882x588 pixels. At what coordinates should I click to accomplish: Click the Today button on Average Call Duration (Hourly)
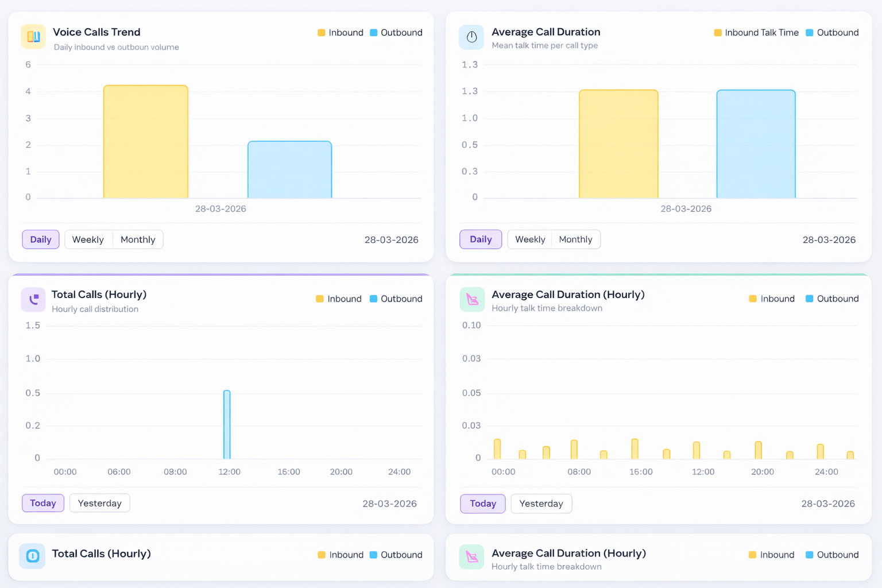click(x=482, y=504)
